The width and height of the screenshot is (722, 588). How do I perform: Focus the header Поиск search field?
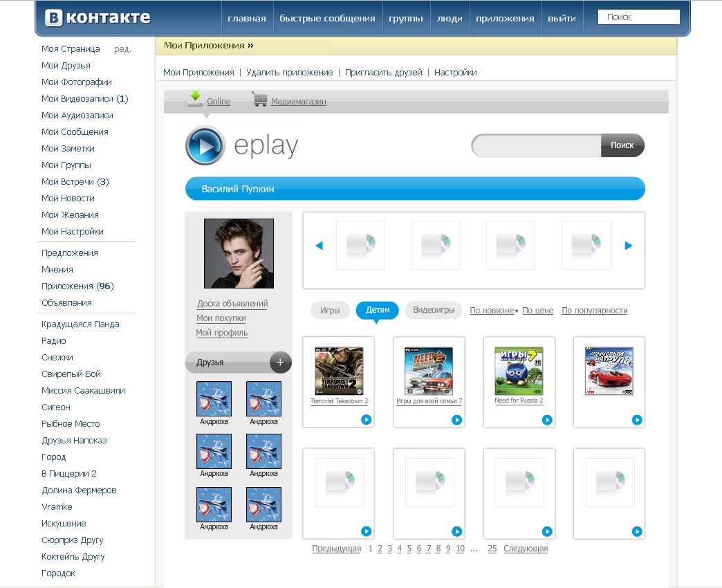pyautogui.click(x=638, y=17)
